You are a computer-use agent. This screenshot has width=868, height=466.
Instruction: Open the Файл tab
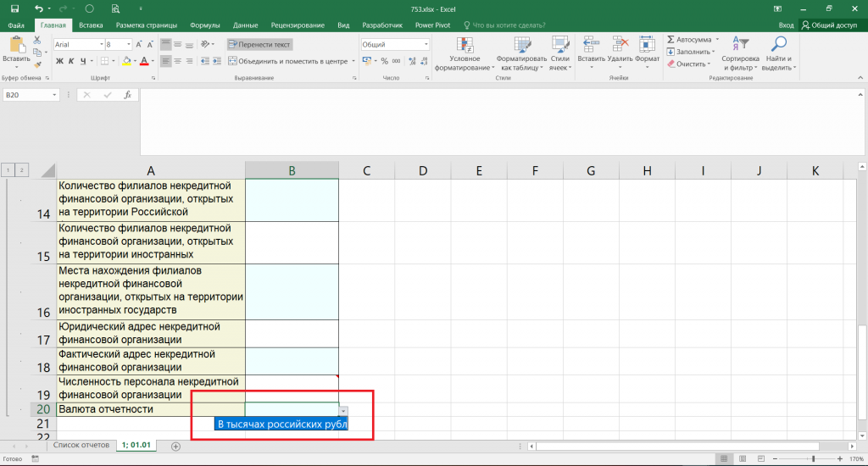pyautogui.click(x=16, y=25)
